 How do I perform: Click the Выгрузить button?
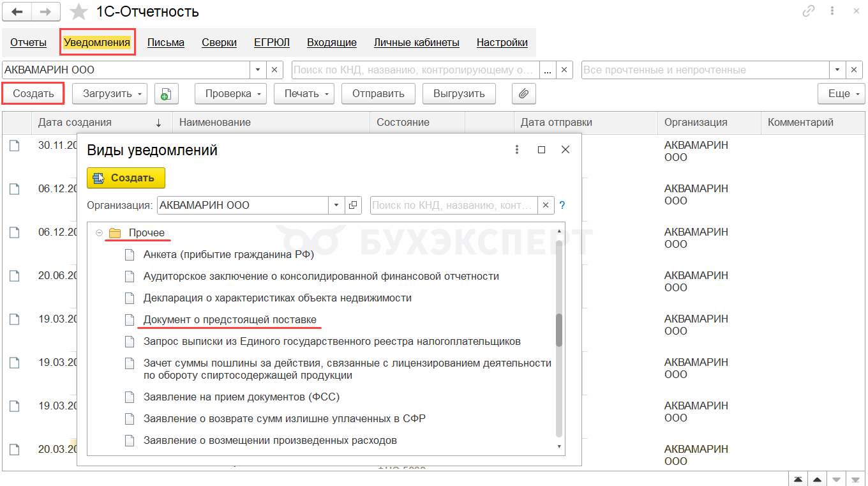[x=459, y=94]
